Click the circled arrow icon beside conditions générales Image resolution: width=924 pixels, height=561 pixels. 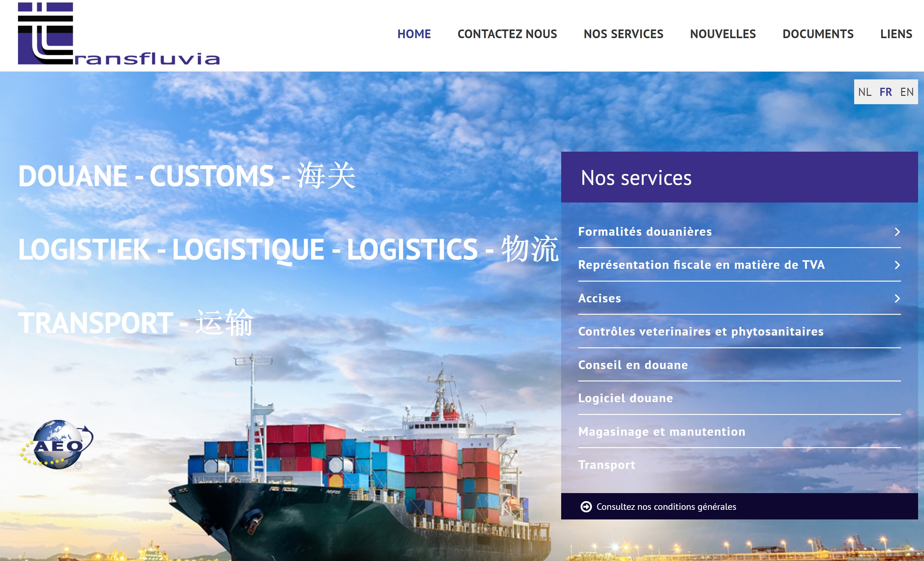click(x=586, y=507)
